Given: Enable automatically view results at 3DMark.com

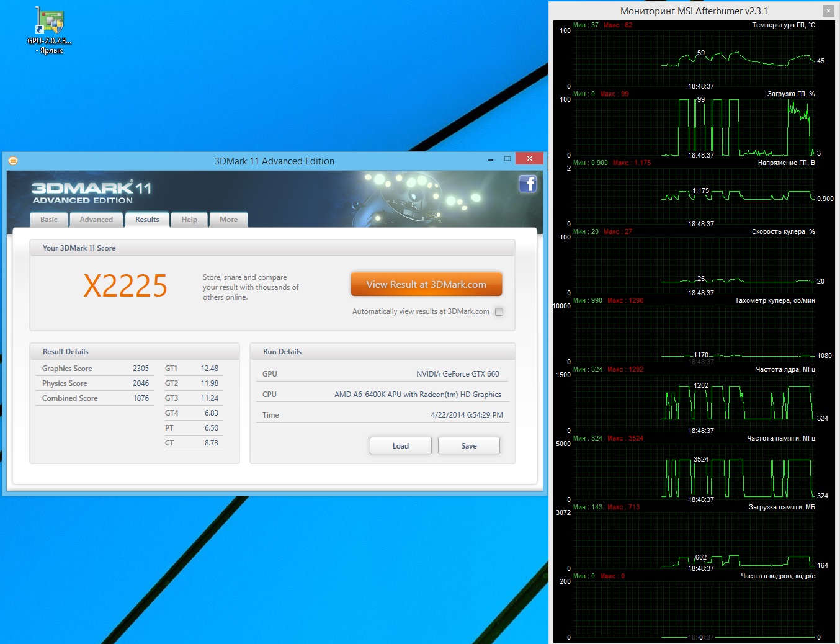Looking at the screenshot, I should (x=499, y=312).
